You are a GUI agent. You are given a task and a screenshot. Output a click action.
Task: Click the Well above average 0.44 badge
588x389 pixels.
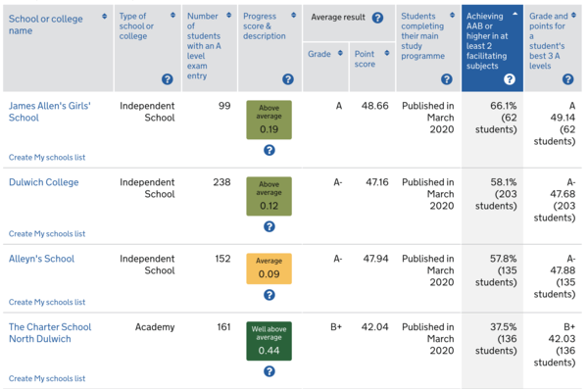[x=269, y=341]
